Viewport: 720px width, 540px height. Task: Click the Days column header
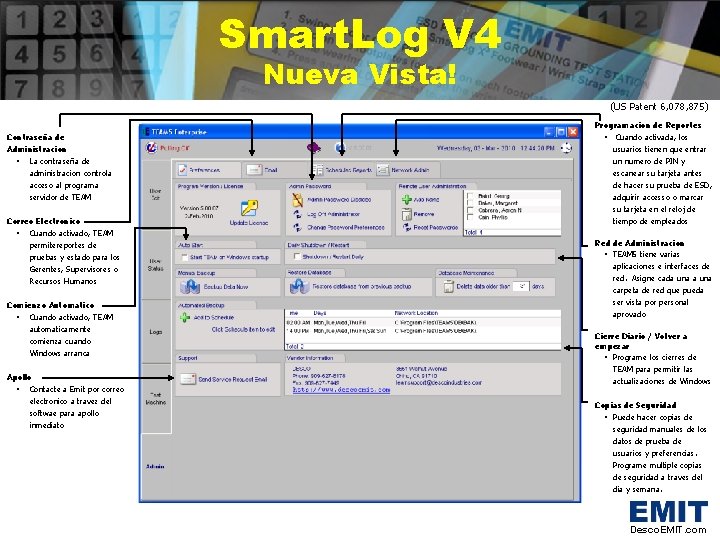320,313
